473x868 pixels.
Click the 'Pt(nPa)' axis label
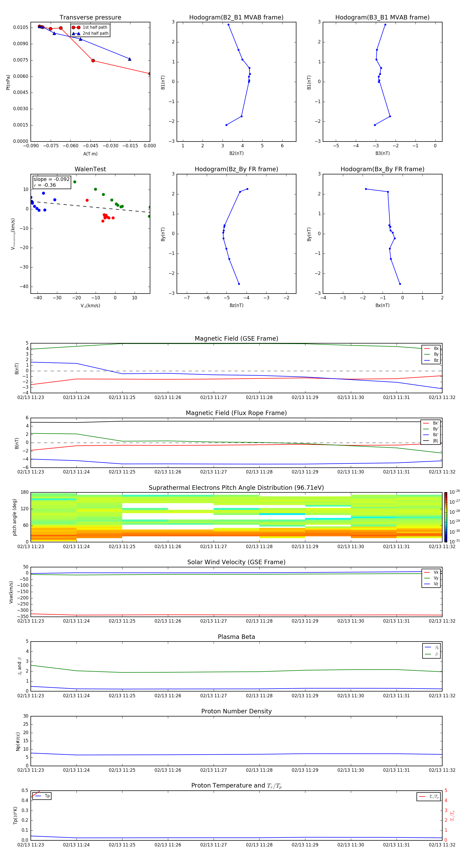pyautogui.click(x=8, y=82)
